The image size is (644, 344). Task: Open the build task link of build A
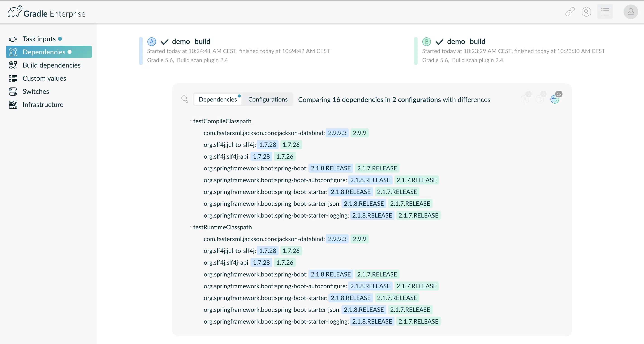pyautogui.click(x=202, y=41)
